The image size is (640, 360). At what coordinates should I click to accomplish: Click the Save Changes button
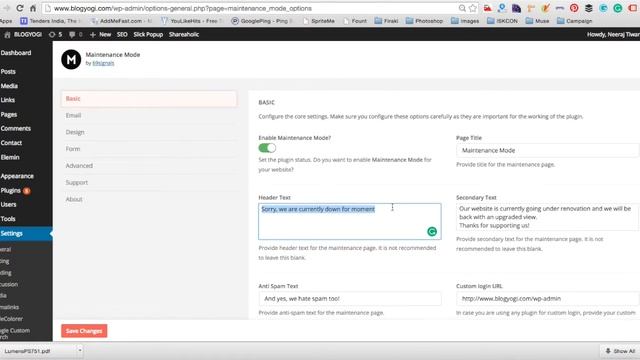(84, 331)
